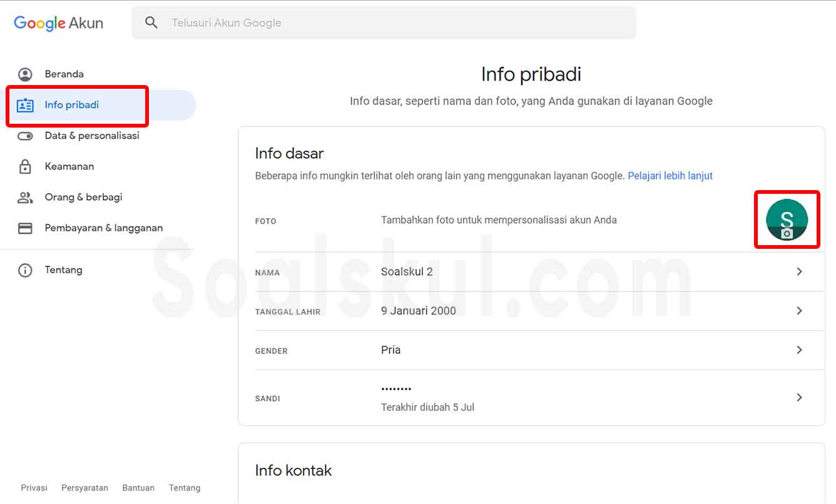This screenshot has height=504, width=836.
Task: Click the Orang & berbagi people icon
Action: tap(25, 198)
